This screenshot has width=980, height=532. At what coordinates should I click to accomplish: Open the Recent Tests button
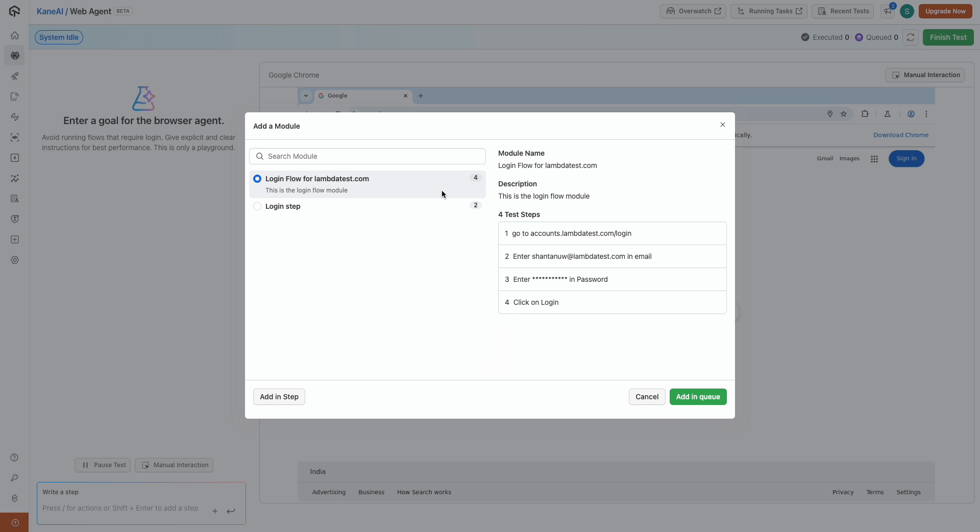843,11
